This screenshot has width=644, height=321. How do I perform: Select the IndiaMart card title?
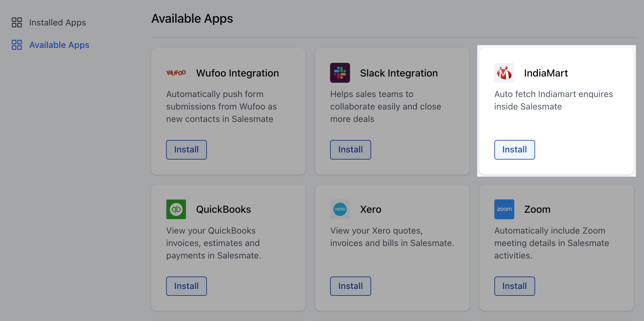[546, 73]
